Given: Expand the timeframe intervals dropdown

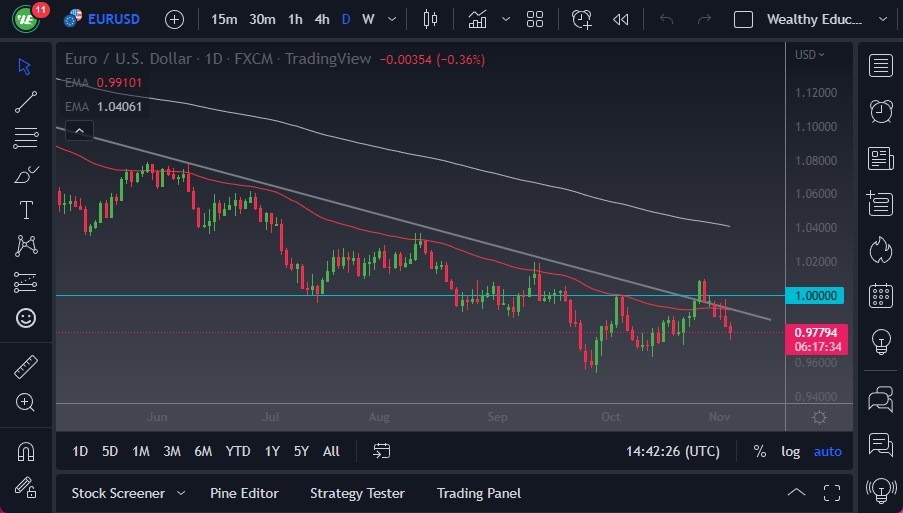Looking at the screenshot, I should click(x=391, y=19).
